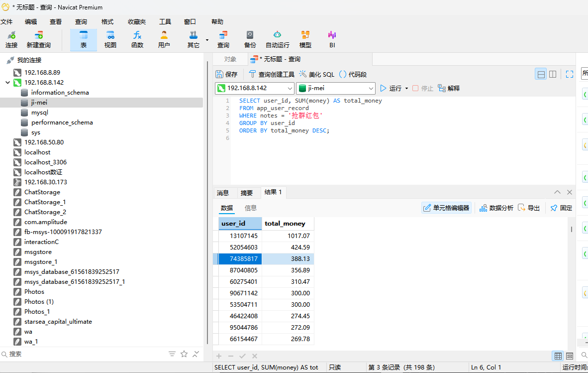Select the performance_schema database

point(62,123)
